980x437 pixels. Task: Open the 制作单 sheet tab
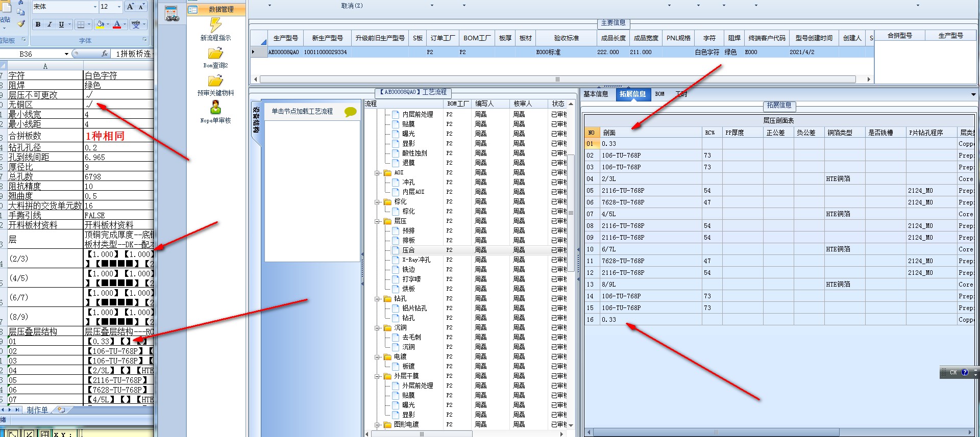(37, 410)
